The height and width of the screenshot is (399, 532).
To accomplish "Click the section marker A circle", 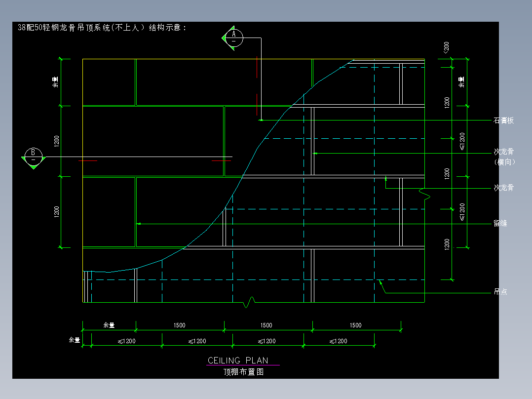I will (x=234, y=38).
